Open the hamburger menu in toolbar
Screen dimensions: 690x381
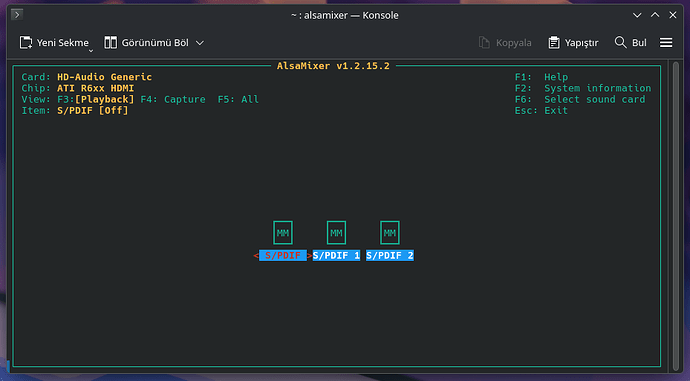point(666,43)
